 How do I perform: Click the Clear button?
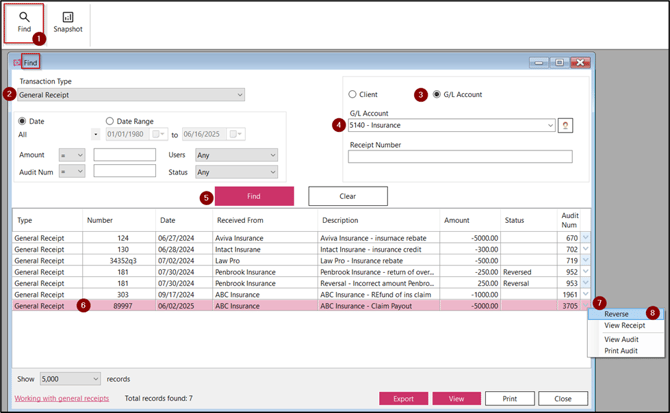(347, 197)
